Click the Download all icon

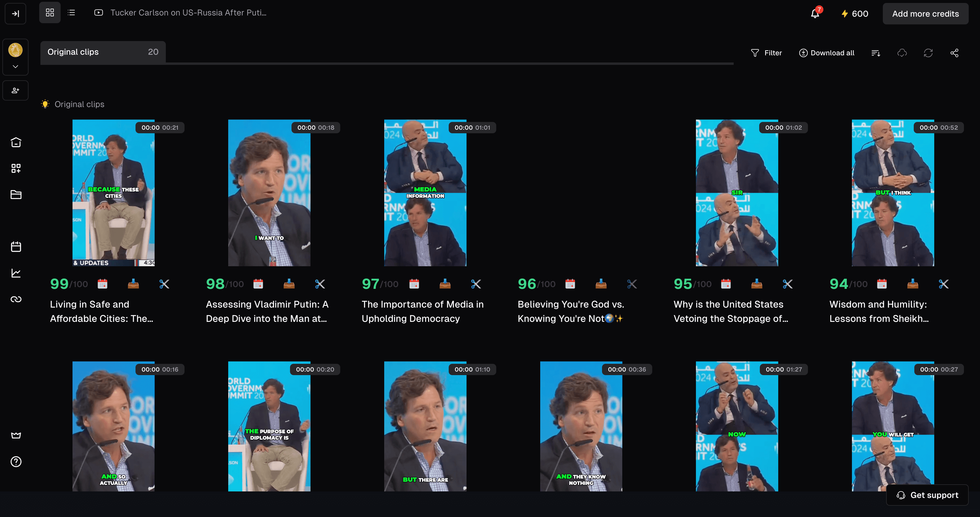pos(804,53)
